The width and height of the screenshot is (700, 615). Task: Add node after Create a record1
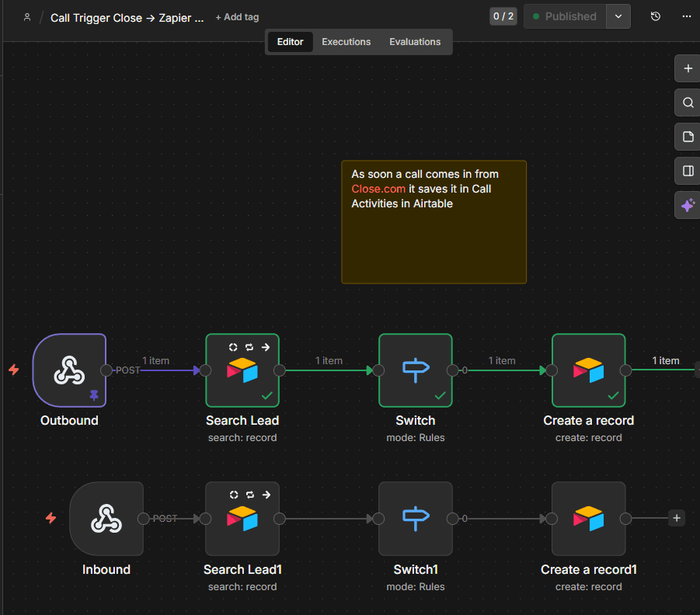(677, 518)
